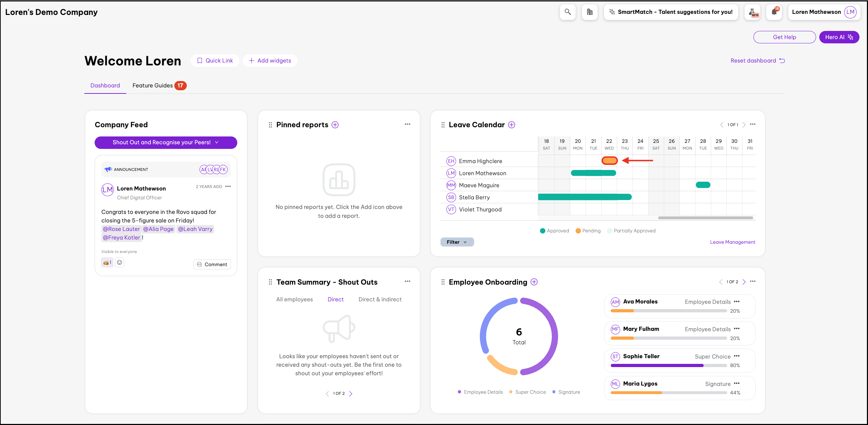Open the organisation building icon
Image resolution: width=868 pixels, height=425 pixels.
(x=589, y=12)
